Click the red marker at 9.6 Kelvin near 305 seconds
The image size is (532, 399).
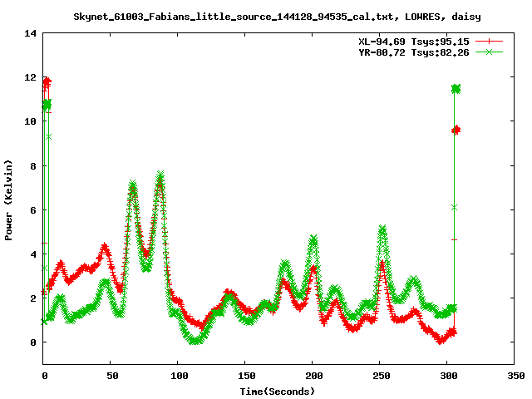tap(456, 130)
